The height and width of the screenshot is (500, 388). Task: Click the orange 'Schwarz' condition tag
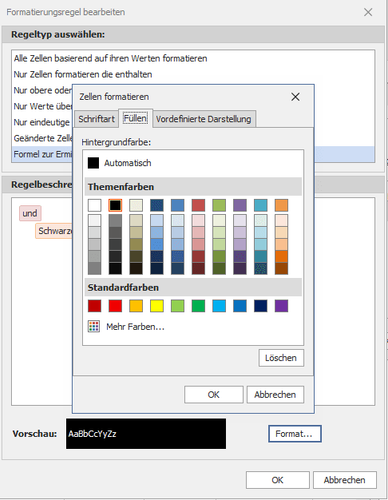[x=54, y=231]
